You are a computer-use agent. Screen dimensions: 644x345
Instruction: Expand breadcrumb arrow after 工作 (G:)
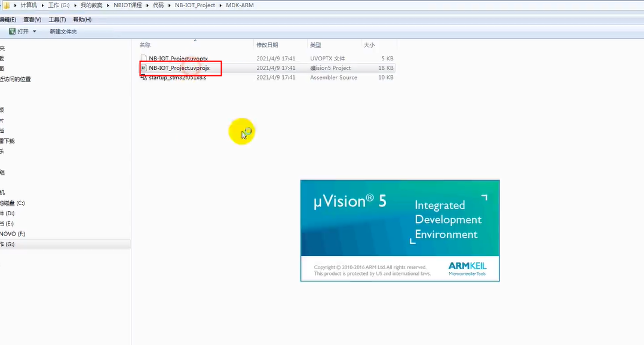point(75,5)
